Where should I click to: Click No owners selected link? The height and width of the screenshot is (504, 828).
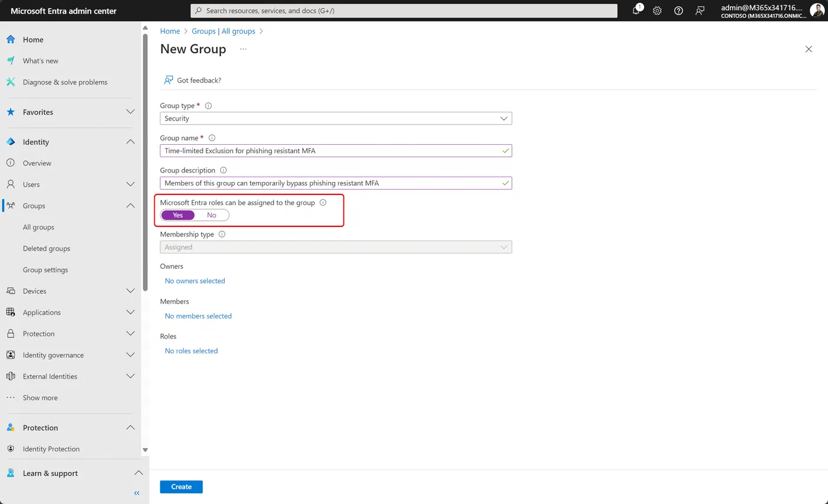click(195, 281)
